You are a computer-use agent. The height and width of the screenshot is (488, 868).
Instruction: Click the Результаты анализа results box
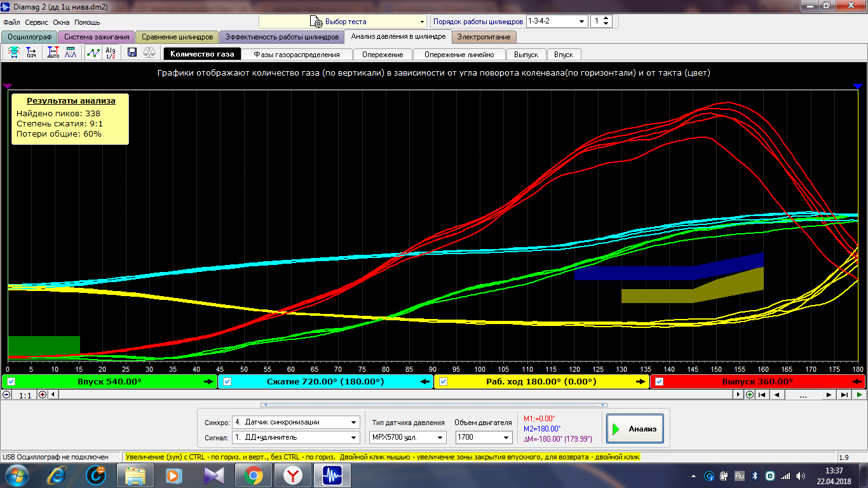[70, 119]
